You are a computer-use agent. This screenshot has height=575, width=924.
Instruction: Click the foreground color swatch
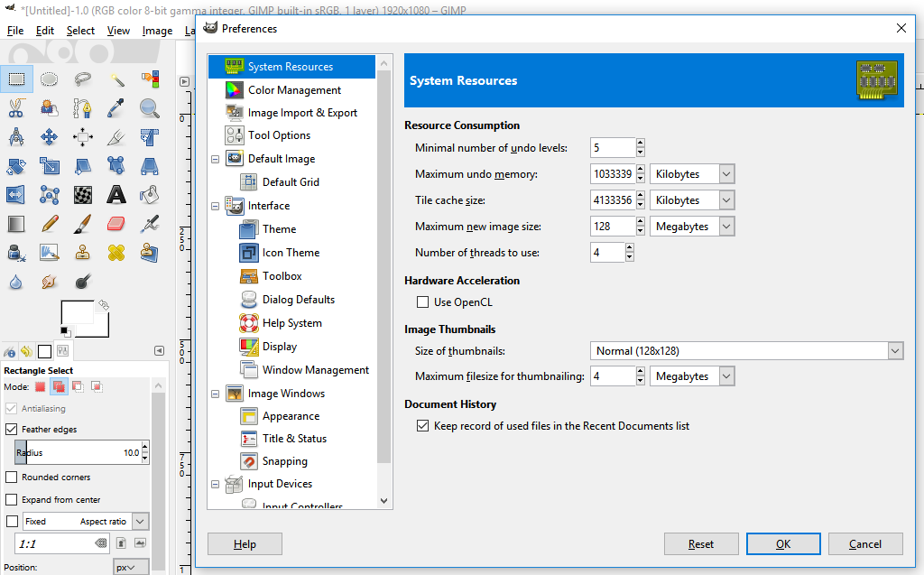click(78, 311)
